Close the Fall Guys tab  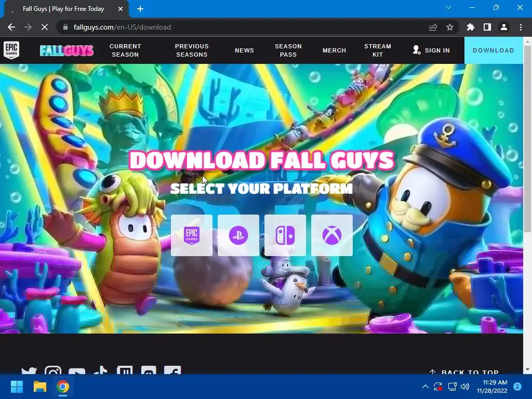[121, 9]
